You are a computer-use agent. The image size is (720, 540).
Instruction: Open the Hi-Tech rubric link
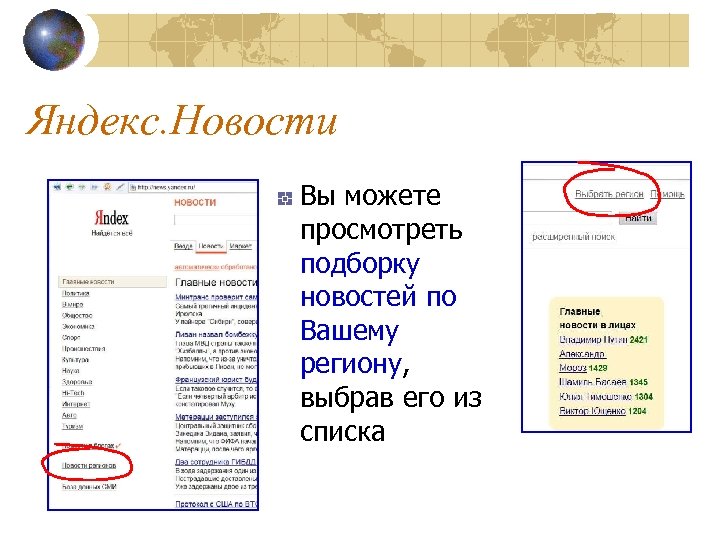point(73,393)
